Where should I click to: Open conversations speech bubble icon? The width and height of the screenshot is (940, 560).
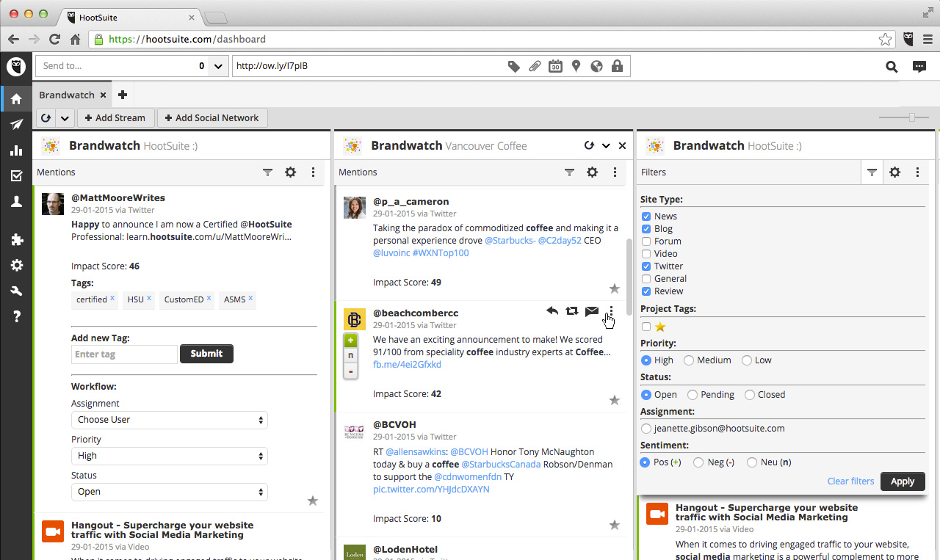click(919, 67)
